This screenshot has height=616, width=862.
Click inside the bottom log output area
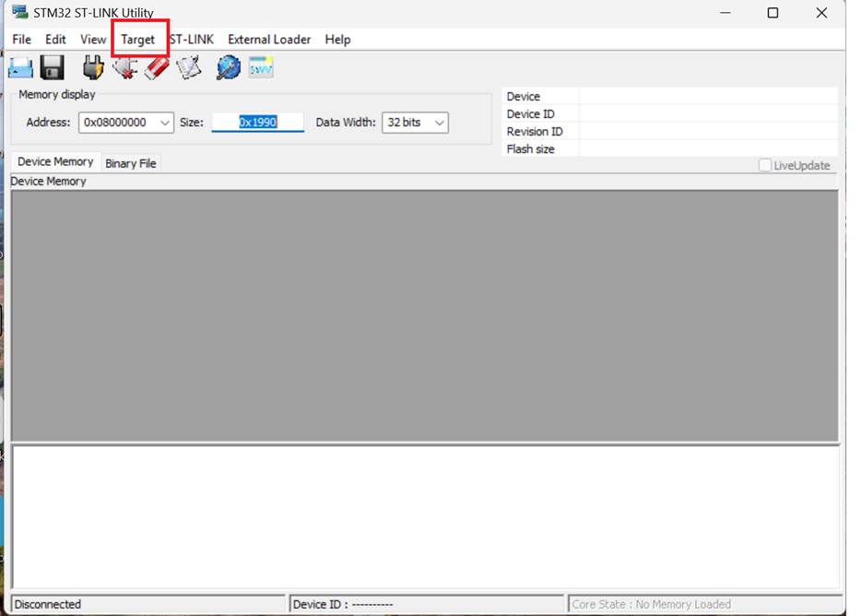pos(424,516)
